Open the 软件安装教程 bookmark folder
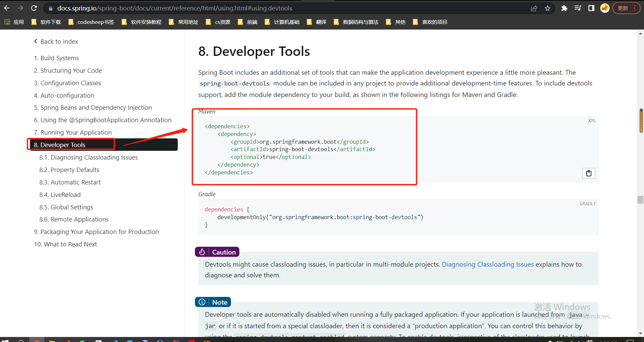 tap(142, 22)
